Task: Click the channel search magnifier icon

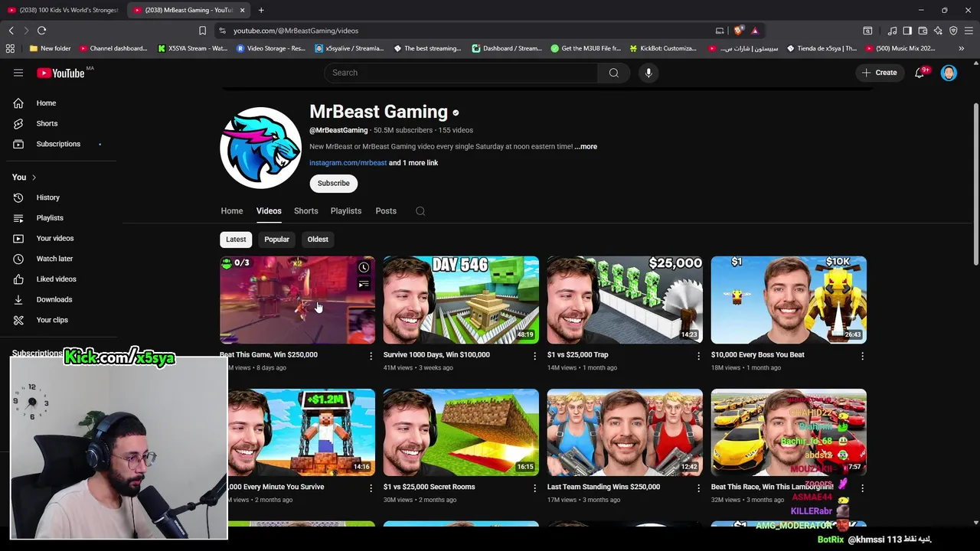Action: pos(420,211)
